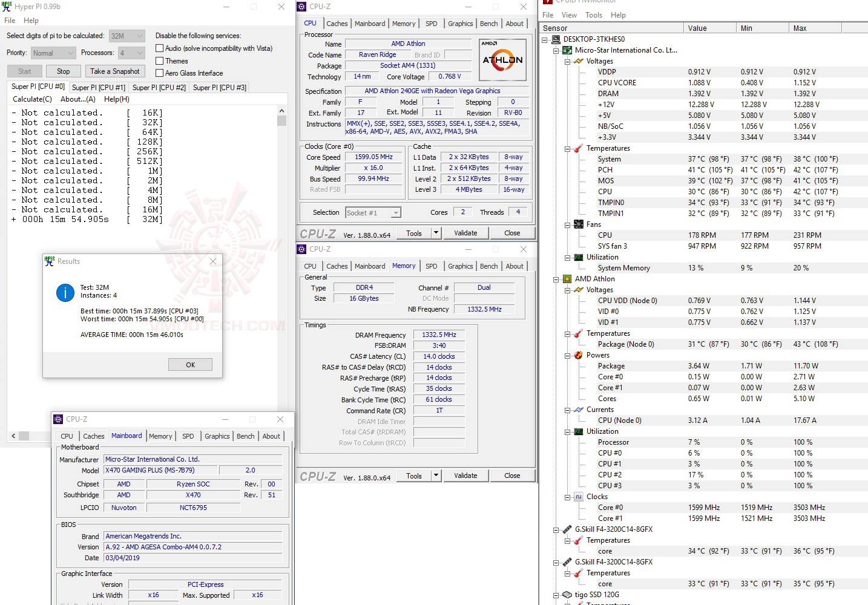868x605 pixels.
Task: Click the utilization icon above System Memory
Action: [x=579, y=257]
